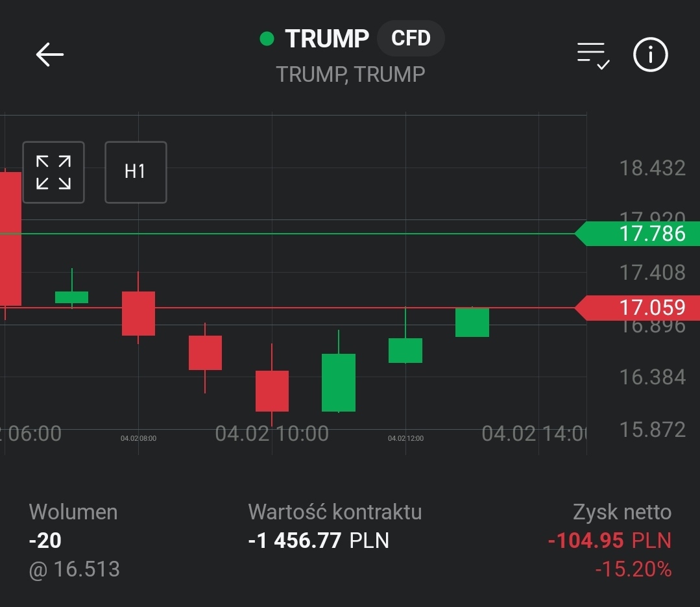Expand chart to fullscreen

point(53,172)
